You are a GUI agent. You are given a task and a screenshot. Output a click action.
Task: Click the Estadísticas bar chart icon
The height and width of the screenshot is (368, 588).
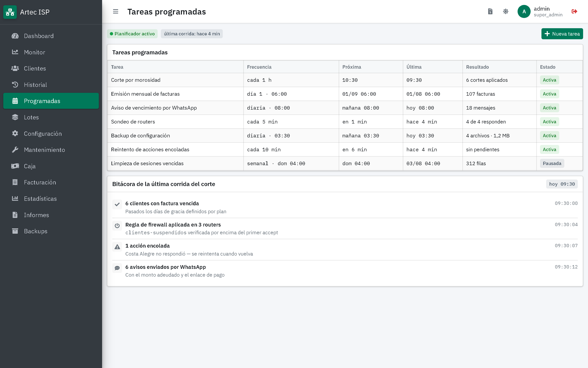[15, 199]
